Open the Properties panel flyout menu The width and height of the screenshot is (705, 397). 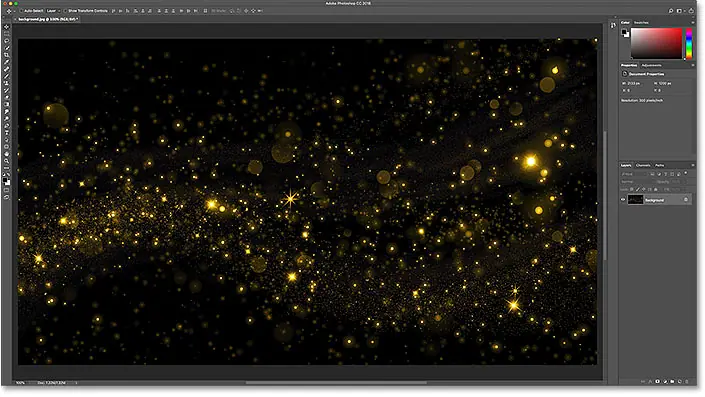tap(692, 65)
